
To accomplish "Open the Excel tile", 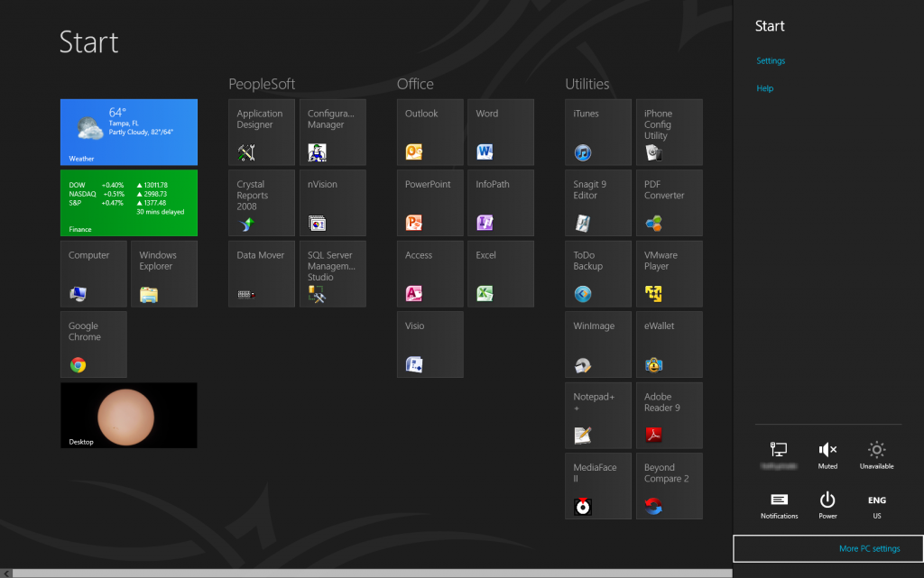I will pos(501,273).
